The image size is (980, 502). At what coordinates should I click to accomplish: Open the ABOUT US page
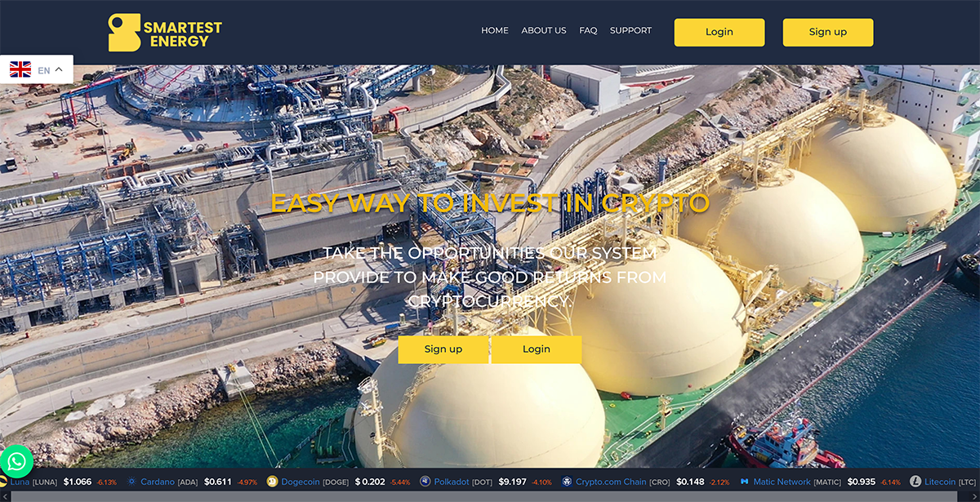544,30
